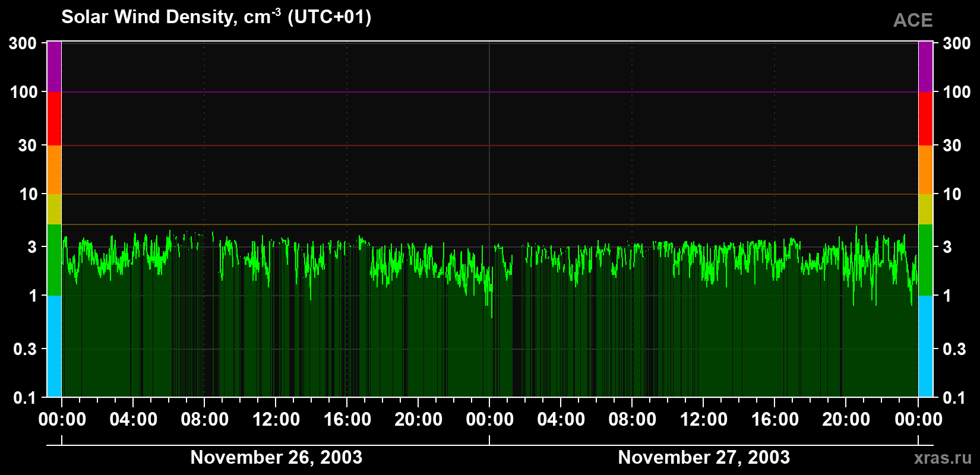980x475 pixels.
Task: Click the 20:00 tick on November 27
Action: coord(846,419)
